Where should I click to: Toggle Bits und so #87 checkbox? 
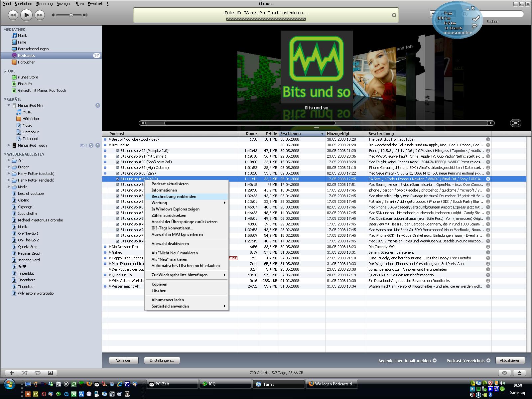pyautogui.click(x=117, y=179)
